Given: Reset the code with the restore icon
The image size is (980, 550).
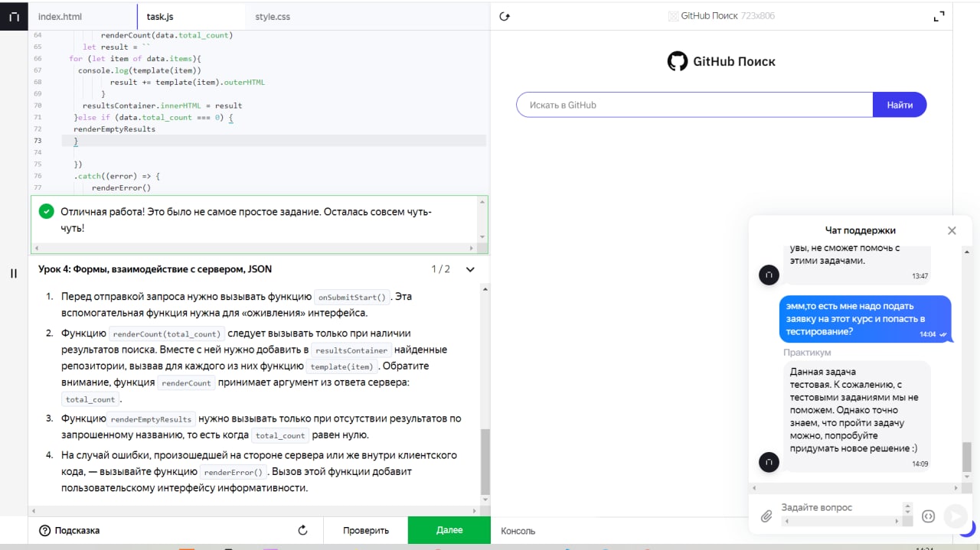Looking at the screenshot, I should pyautogui.click(x=302, y=530).
